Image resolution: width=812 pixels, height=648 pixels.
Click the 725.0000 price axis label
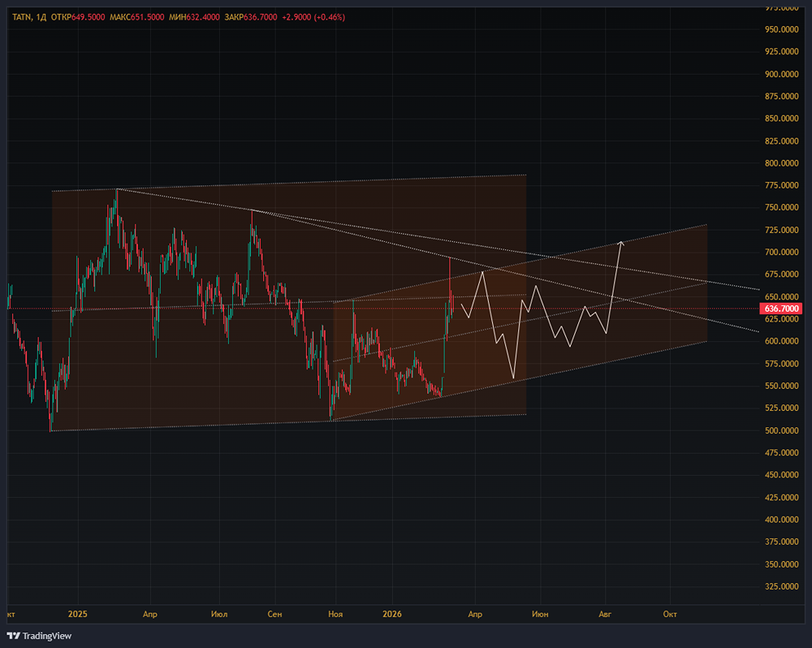781,230
